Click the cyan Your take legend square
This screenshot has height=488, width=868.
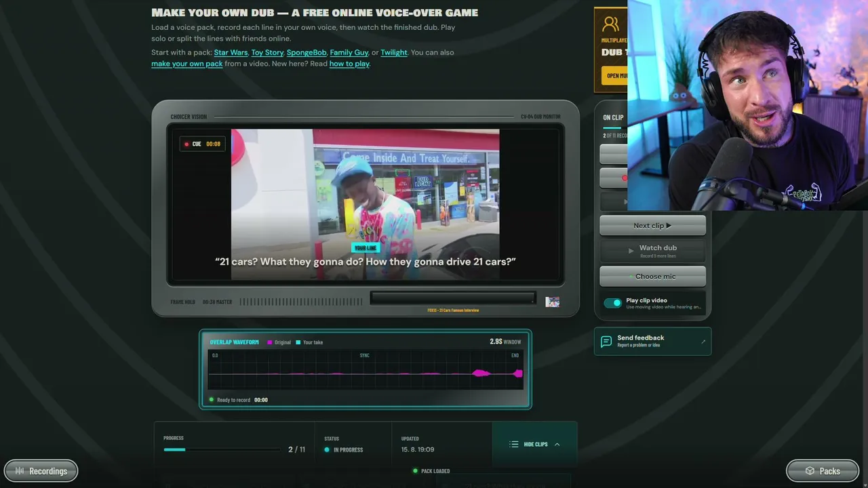[x=298, y=342]
